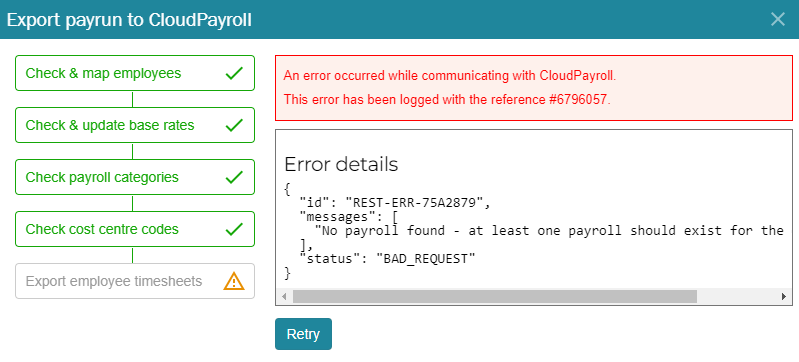Click the 'An error occurred while communicating' message
The image size is (799, 362).
point(450,76)
